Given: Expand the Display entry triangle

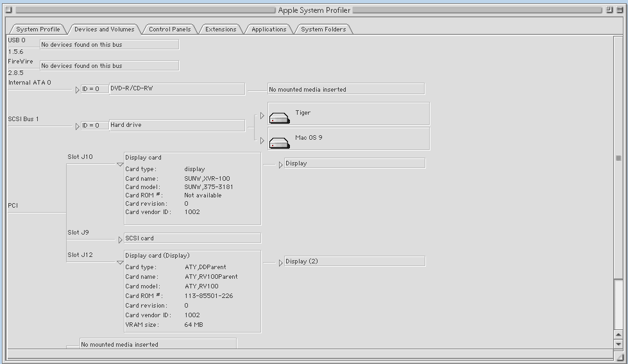Looking at the screenshot, I should pyautogui.click(x=280, y=165).
